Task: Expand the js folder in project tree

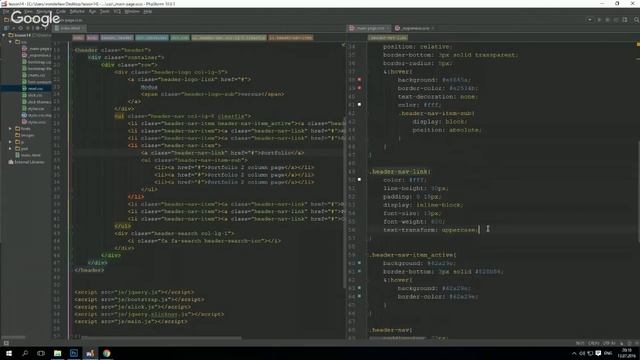Action: [x=10, y=142]
